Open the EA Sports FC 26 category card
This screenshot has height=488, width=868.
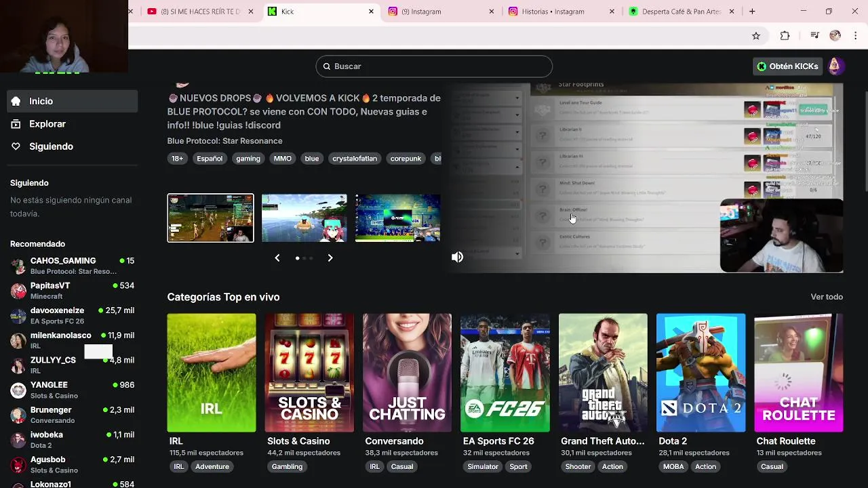505,373
